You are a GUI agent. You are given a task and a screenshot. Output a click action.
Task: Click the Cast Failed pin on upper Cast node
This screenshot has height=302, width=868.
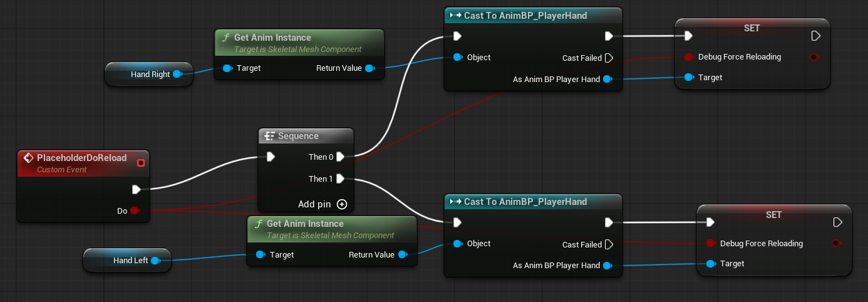[x=608, y=58]
